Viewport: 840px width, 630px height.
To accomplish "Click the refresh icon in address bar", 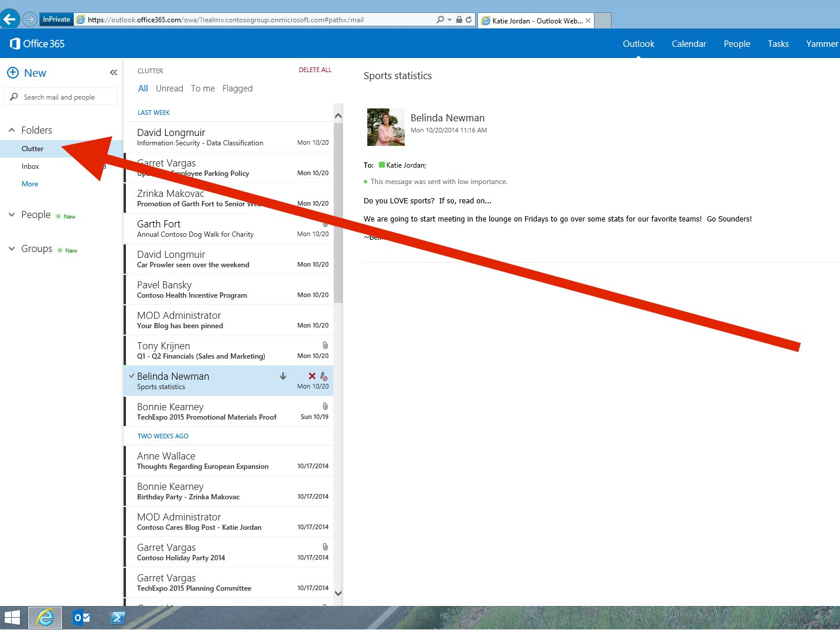I will [469, 19].
